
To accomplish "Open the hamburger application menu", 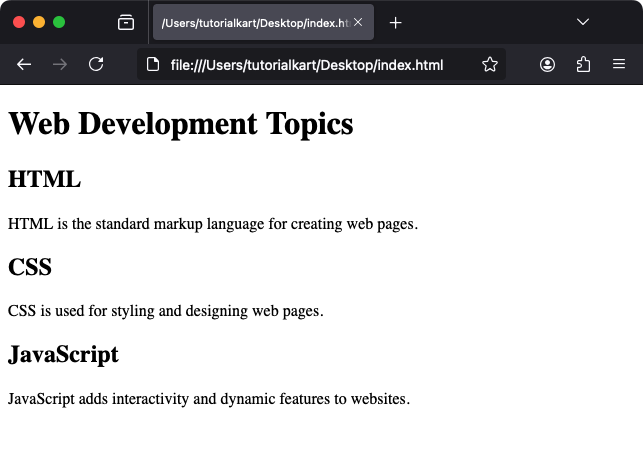I will click(x=619, y=64).
